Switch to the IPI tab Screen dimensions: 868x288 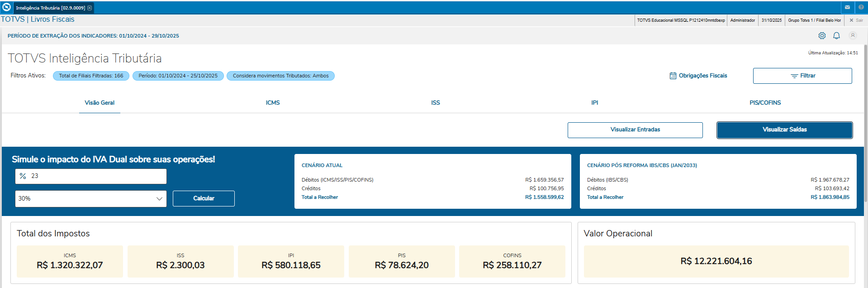(x=595, y=103)
